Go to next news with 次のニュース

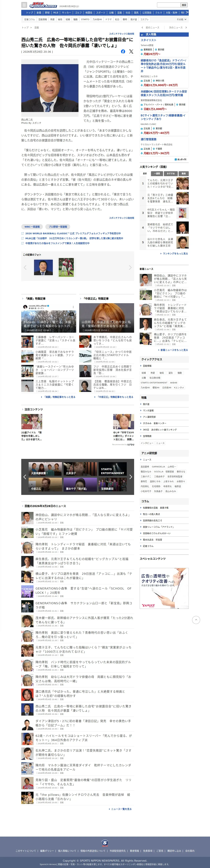(x=177, y=28)
